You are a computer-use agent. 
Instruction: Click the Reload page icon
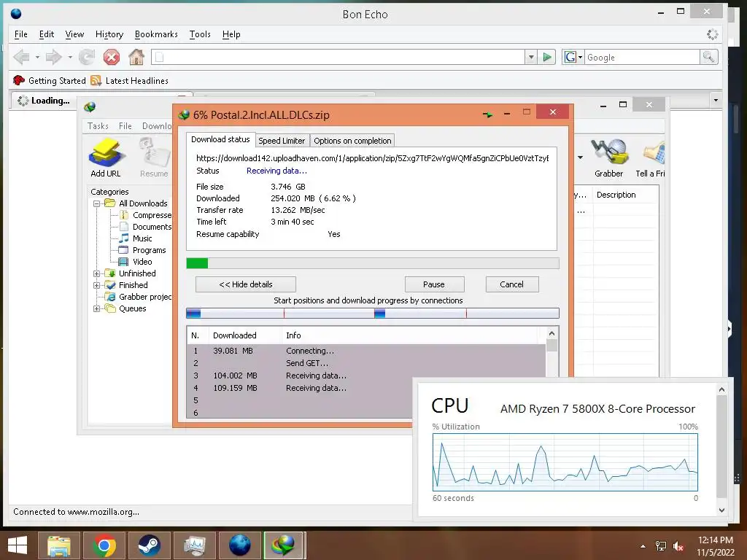[87, 57]
